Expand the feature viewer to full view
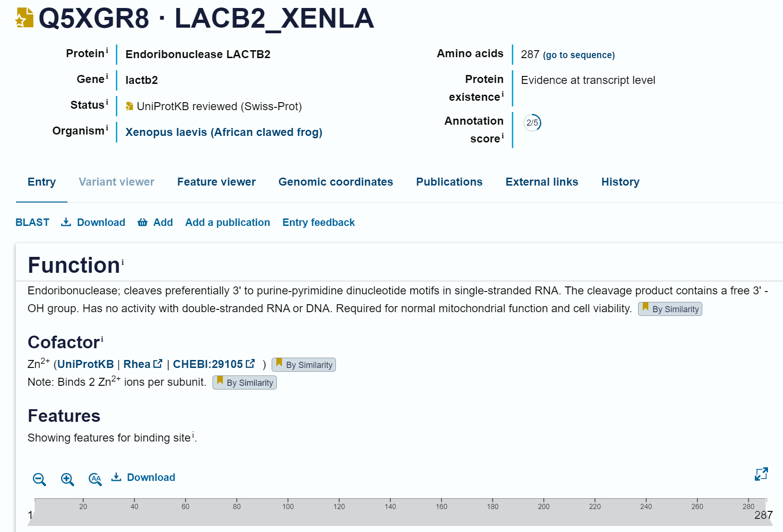The width and height of the screenshot is (783, 532). [761, 474]
